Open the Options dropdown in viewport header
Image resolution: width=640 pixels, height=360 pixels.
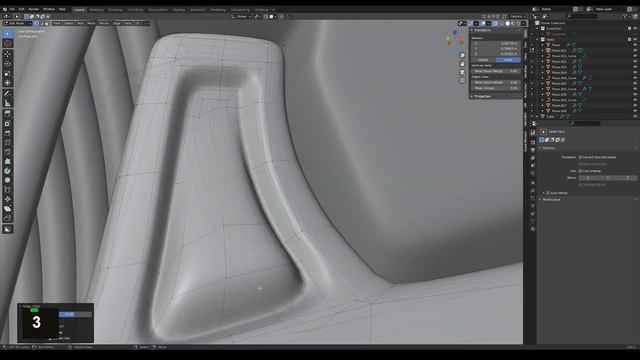tap(518, 17)
